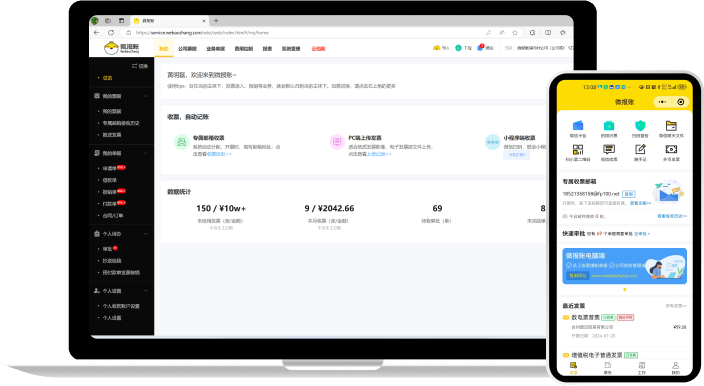This screenshot has height=386, width=704.
Task: Open the notification bell with red badge
Action: click(480, 48)
